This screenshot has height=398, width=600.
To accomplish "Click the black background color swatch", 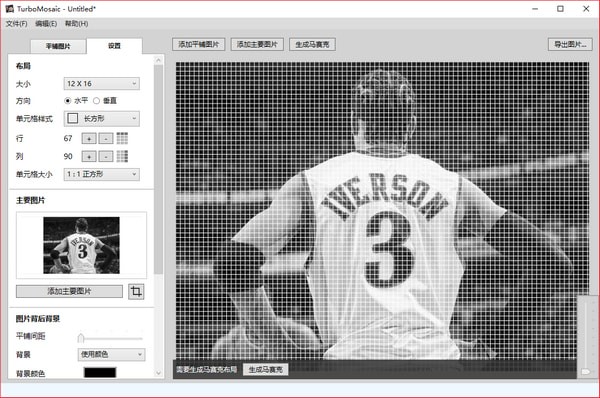I will tap(100, 372).
